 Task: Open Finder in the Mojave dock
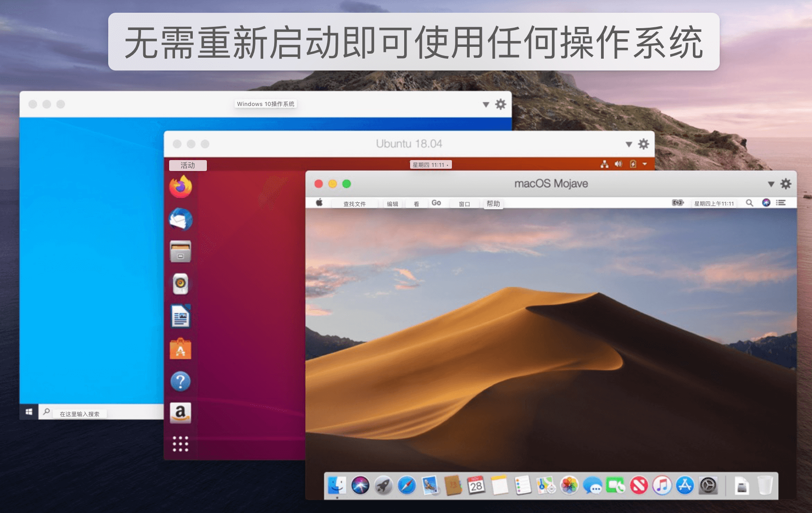click(x=336, y=486)
